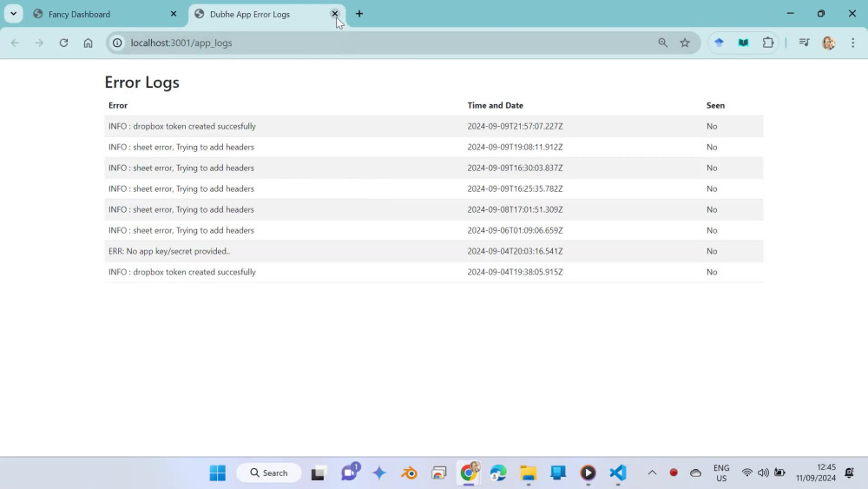Launch Copilot from the taskbar
This screenshot has width=868, height=489.
379,473
